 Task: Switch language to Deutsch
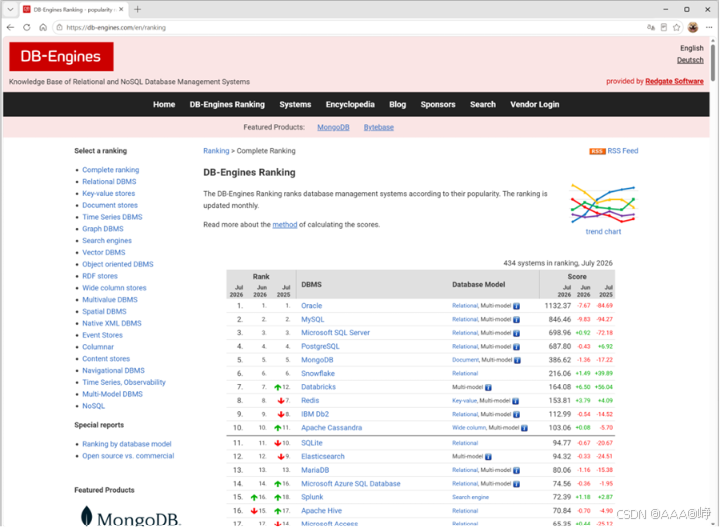point(690,60)
